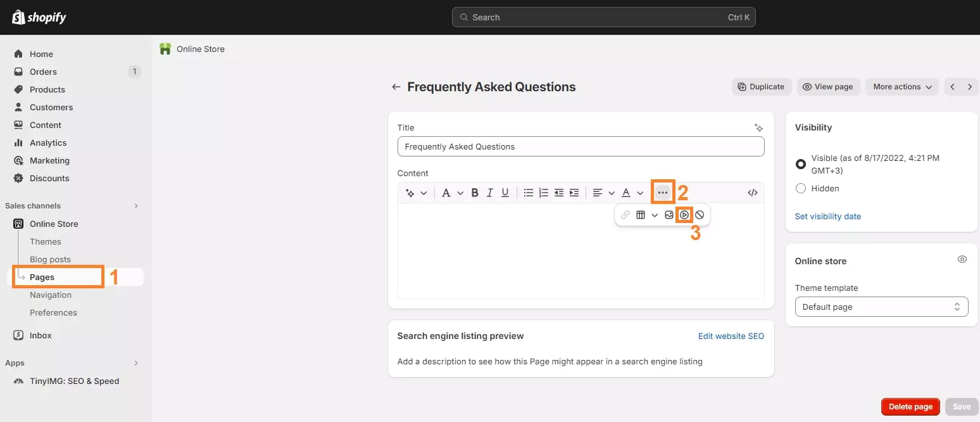Insert a video into the page content
The image size is (980, 422).
click(x=684, y=215)
